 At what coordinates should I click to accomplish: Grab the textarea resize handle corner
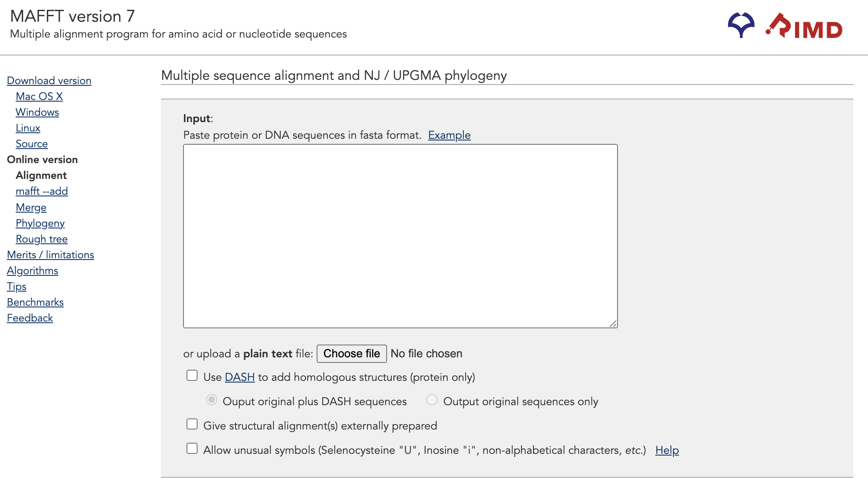613,324
